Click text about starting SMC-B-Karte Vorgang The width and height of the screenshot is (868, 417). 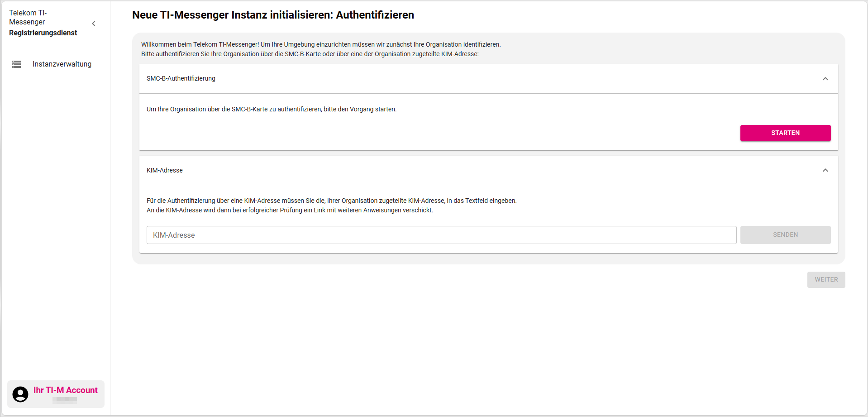(x=272, y=109)
